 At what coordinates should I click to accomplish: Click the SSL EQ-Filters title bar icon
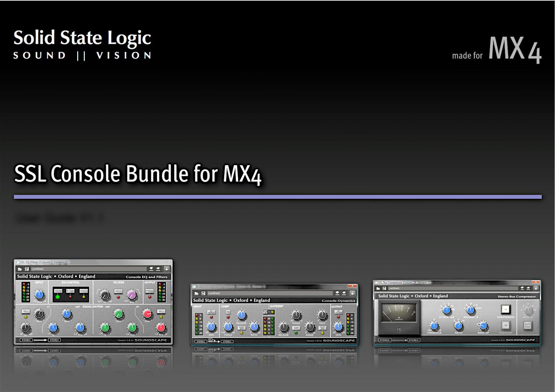[x=17, y=262]
